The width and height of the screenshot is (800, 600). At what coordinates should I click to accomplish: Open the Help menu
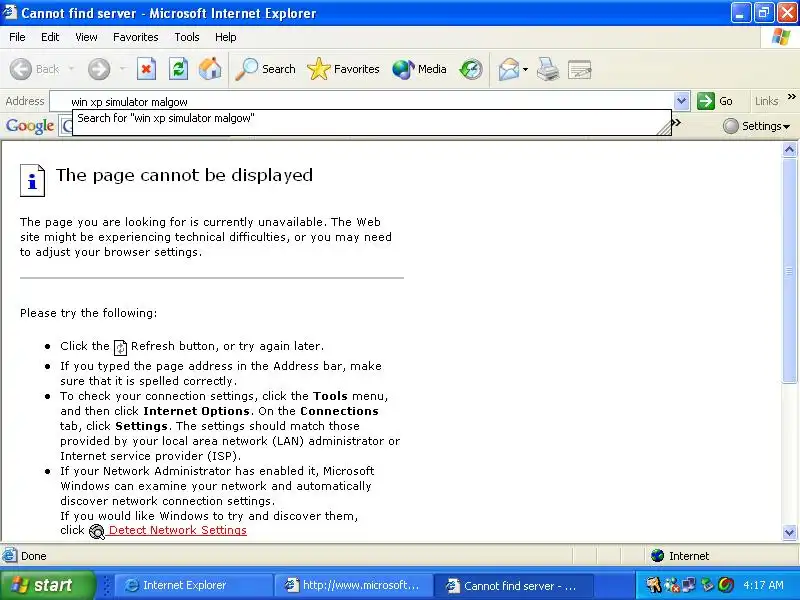click(x=226, y=37)
